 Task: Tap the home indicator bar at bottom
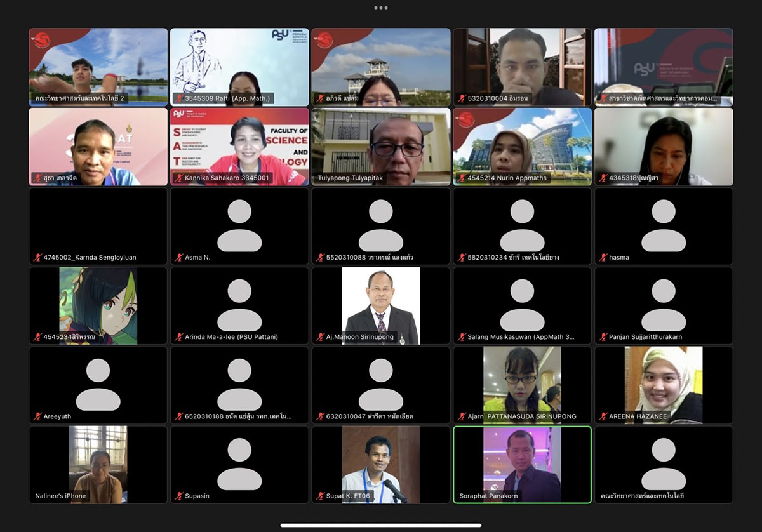381,525
